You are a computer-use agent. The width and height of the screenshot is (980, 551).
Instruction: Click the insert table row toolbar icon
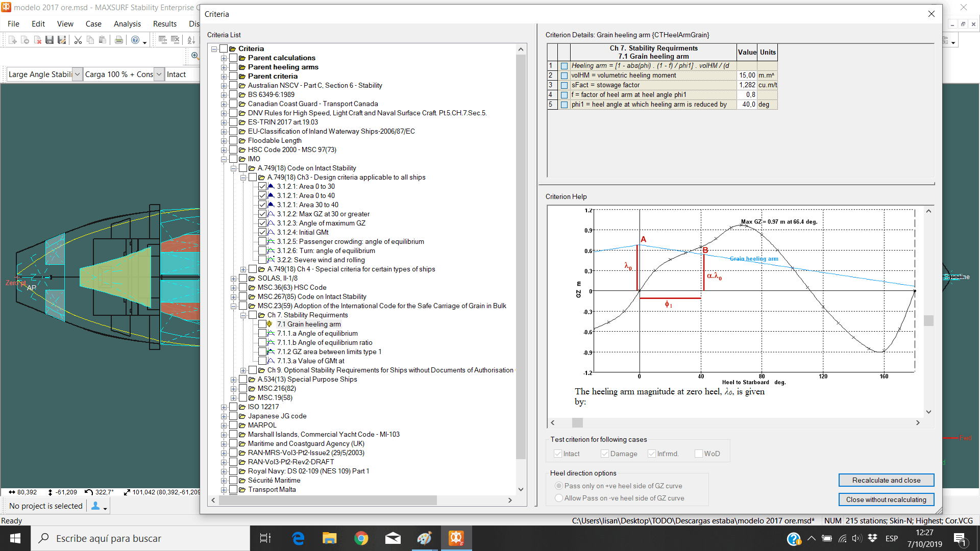163,40
